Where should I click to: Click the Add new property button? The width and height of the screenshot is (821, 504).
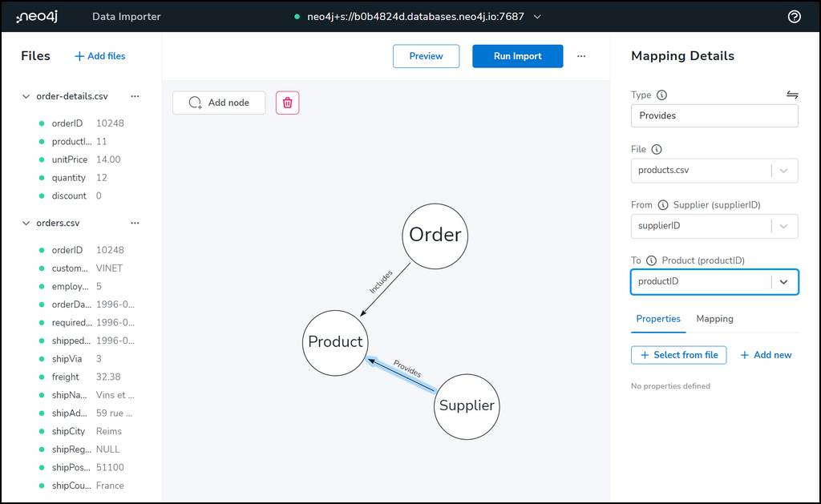pyautogui.click(x=766, y=354)
